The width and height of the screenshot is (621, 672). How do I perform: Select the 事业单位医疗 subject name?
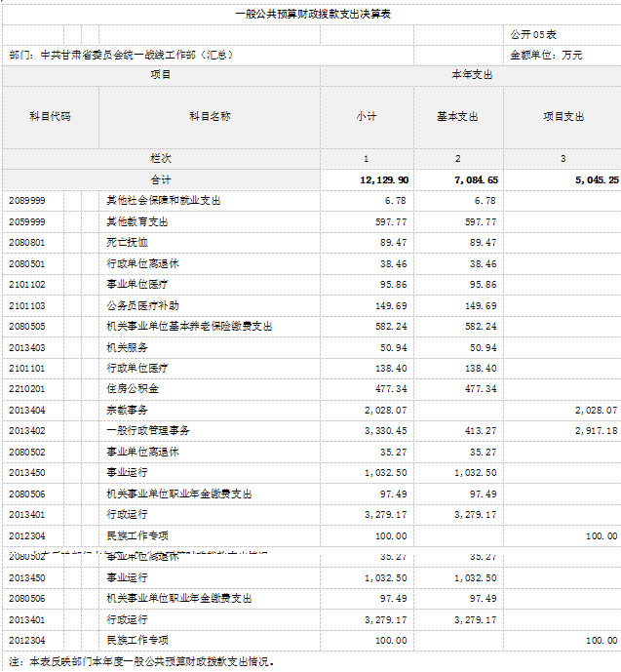pos(137,285)
